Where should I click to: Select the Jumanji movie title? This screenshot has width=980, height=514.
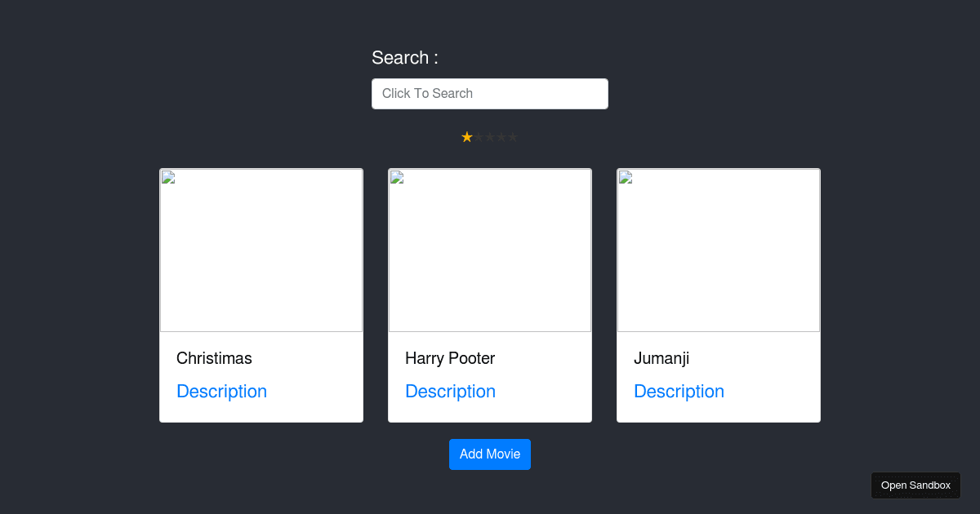661,358
